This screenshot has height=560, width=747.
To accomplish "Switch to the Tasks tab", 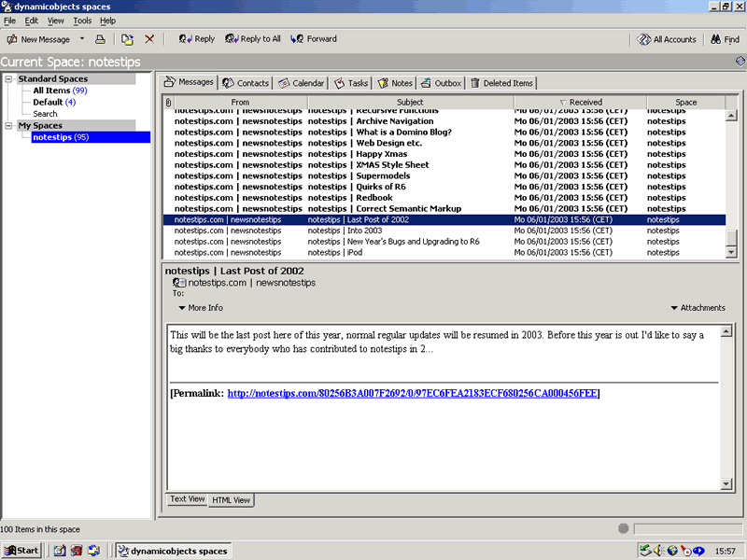I will click(x=351, y=83).
